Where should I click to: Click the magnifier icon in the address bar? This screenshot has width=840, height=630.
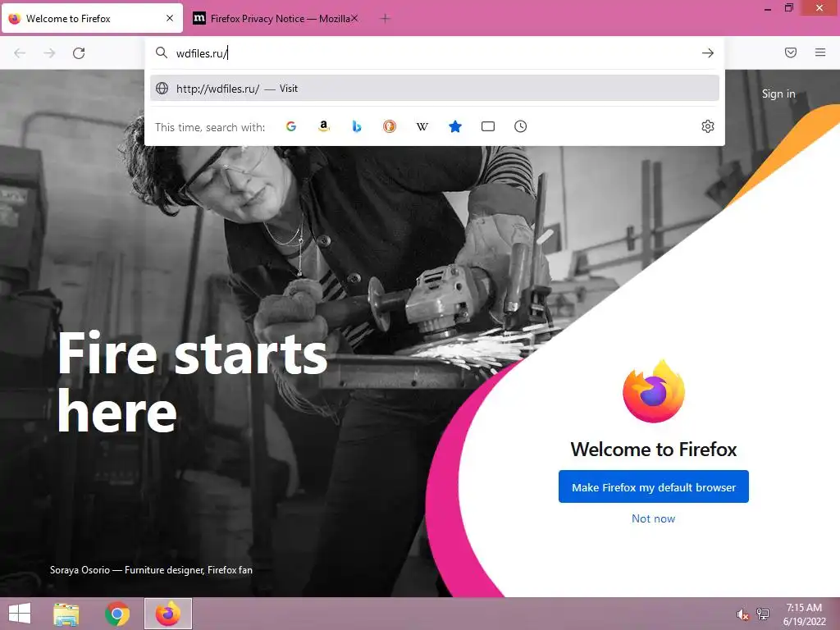tap(162, 52)
